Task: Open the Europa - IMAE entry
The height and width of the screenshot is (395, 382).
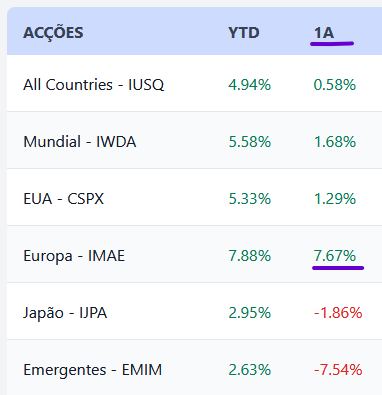Action: tap(74, 256)
